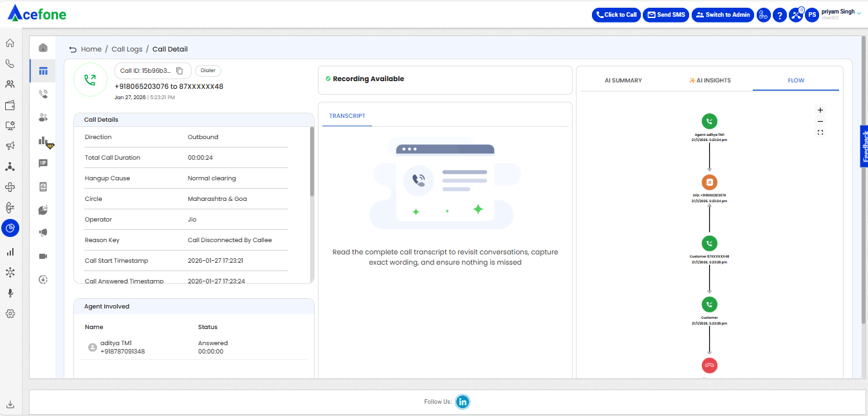
Task: Switch to the AI SUMMARY tab
Action: pos(623,80)
